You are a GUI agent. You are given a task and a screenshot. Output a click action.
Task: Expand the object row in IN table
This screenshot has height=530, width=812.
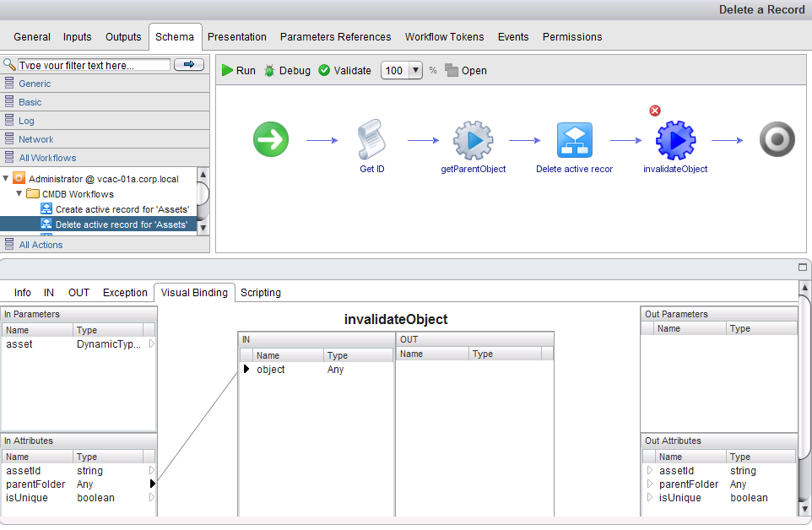pos(246,369)
